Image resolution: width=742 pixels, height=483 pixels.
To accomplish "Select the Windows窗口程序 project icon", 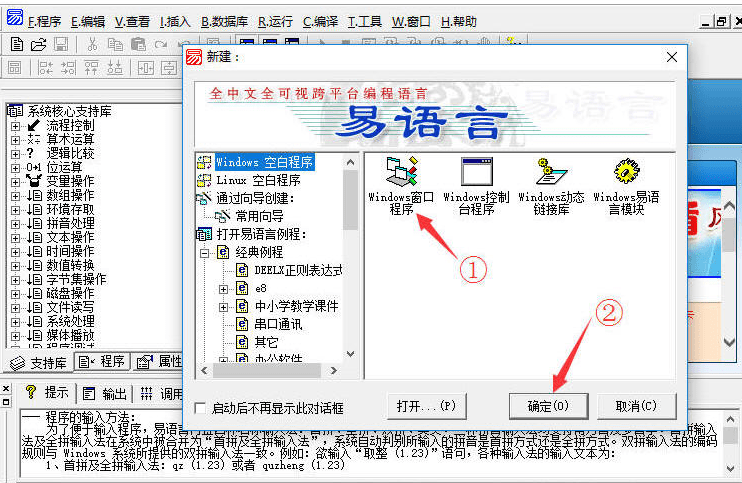I will [x=401, y=186].
